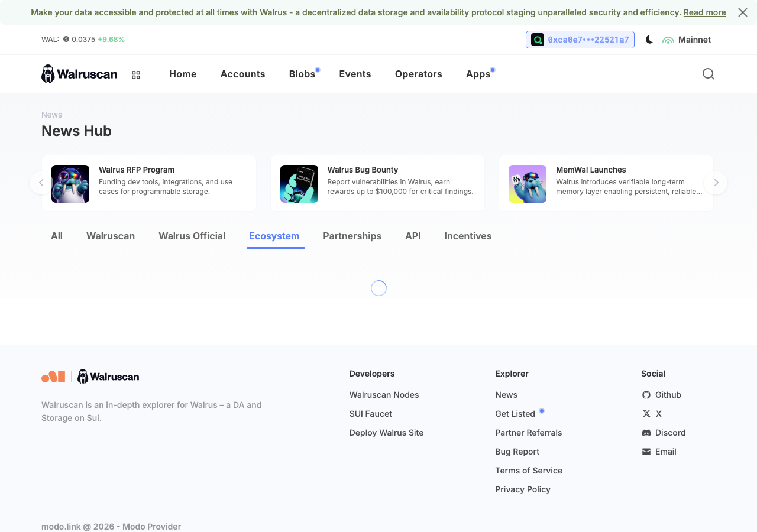Follow the Read more banner link
Screen dimensions: 757x532
point(704,12)
